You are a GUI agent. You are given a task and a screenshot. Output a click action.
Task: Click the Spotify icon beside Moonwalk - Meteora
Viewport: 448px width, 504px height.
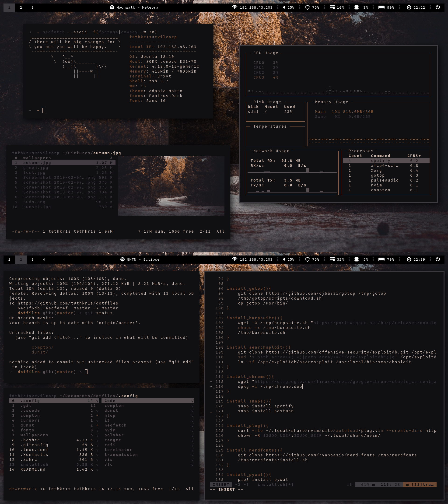click(112, 7)
